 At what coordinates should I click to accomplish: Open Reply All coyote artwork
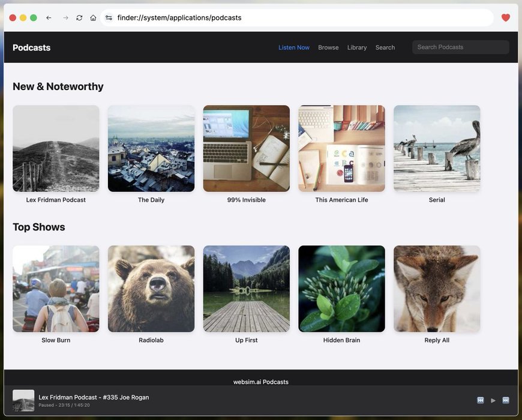[x=437, y=289]
